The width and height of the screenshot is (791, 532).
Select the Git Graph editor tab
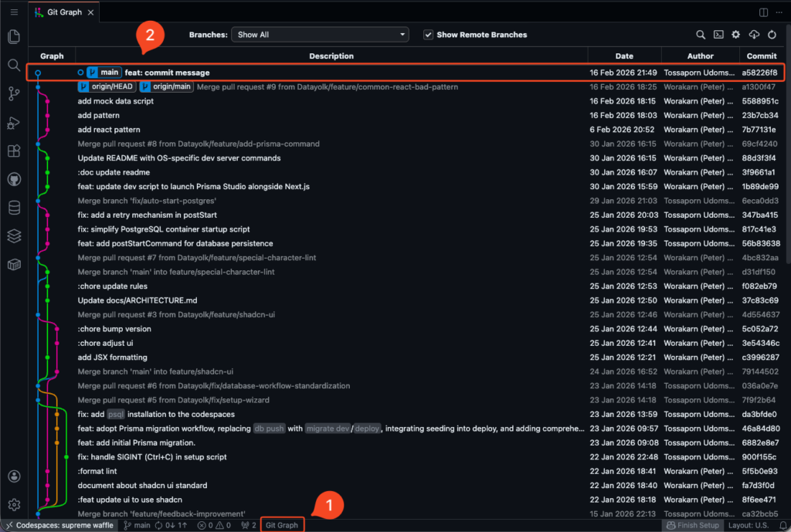(x=63, y=12)
